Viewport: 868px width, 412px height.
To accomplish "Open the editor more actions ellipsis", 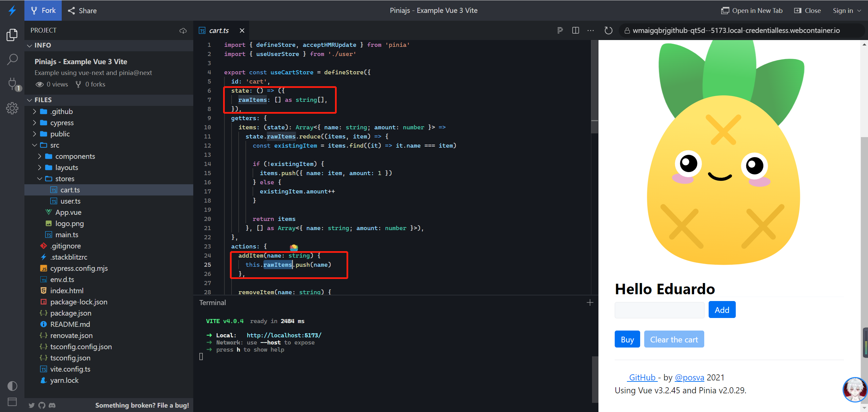I will click(591, 31).
